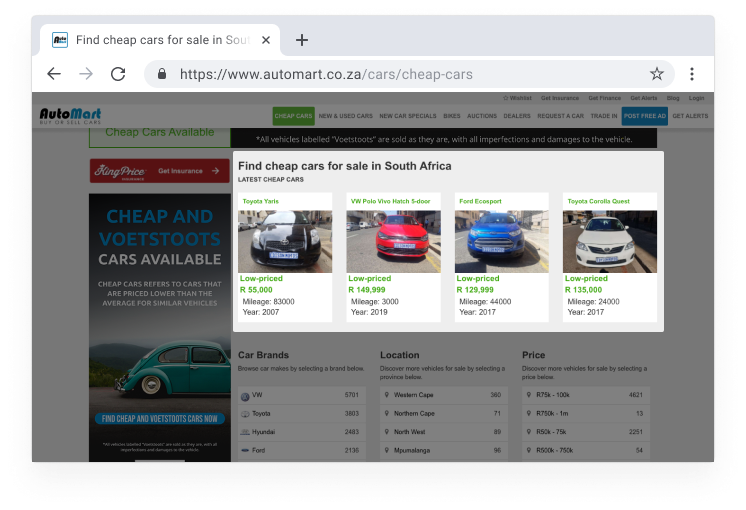
Task: Select the Hyundai brand row
Action: (302, 432)
